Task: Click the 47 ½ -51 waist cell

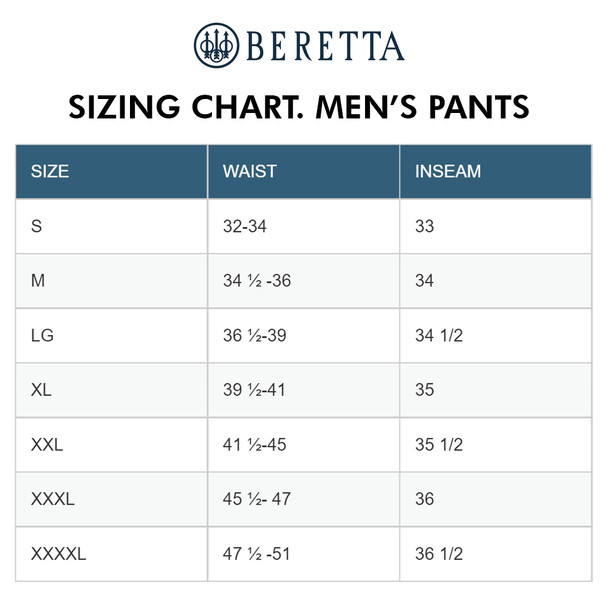Action: pos(256,554)
